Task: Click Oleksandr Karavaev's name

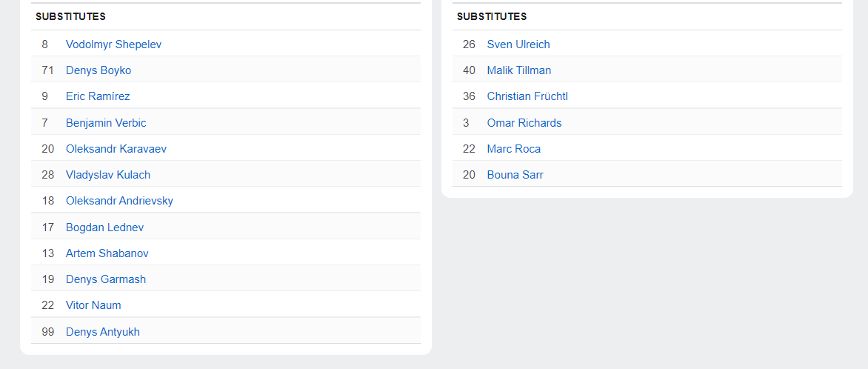Action: (116, 149)
